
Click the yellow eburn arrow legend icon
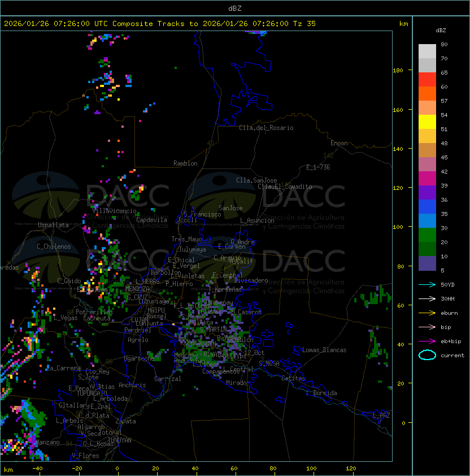click(427, 313)
